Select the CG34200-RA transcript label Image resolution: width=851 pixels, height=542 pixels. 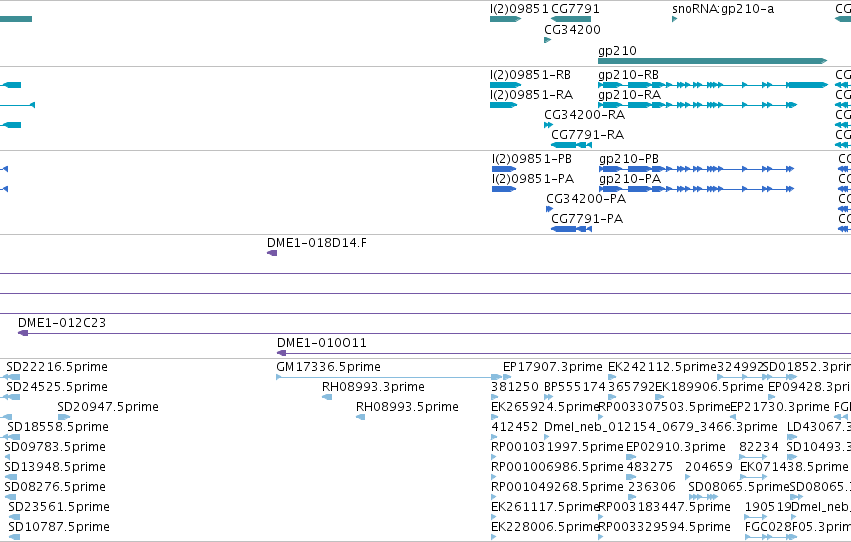(x=585, y=115)
